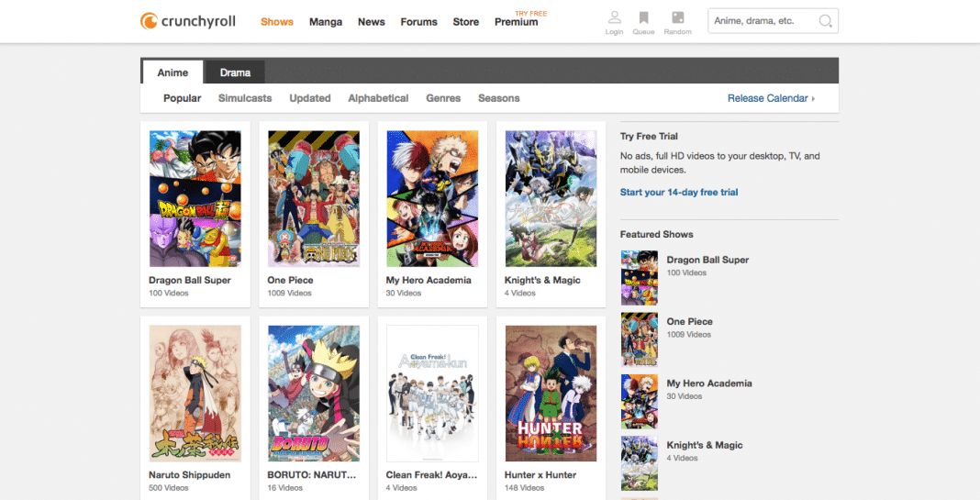Screen dimensions: 980x500
Task: Open the Naruto Shippuden poster
Action: 195,394
